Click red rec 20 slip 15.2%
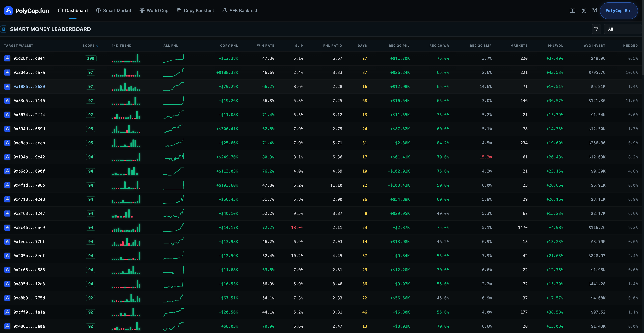This screenshot has width=644, height=333. (x=486, y=157)
